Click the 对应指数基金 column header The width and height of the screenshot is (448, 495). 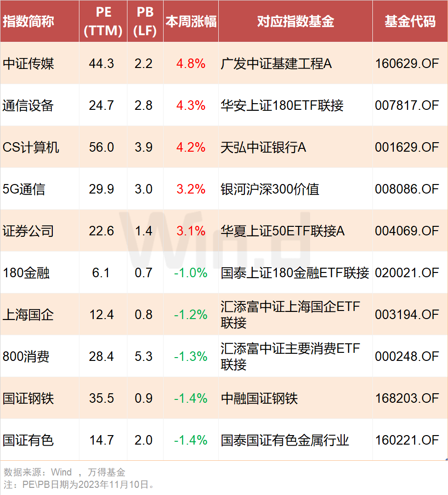pos(295,21)
